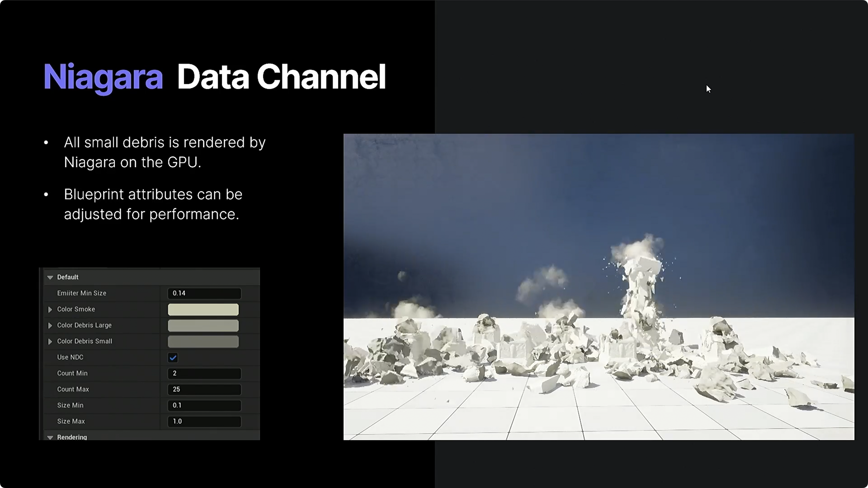Screen dimensions: 868x488
Task: Collapse the Rendering section
Action: coord(50,438)
